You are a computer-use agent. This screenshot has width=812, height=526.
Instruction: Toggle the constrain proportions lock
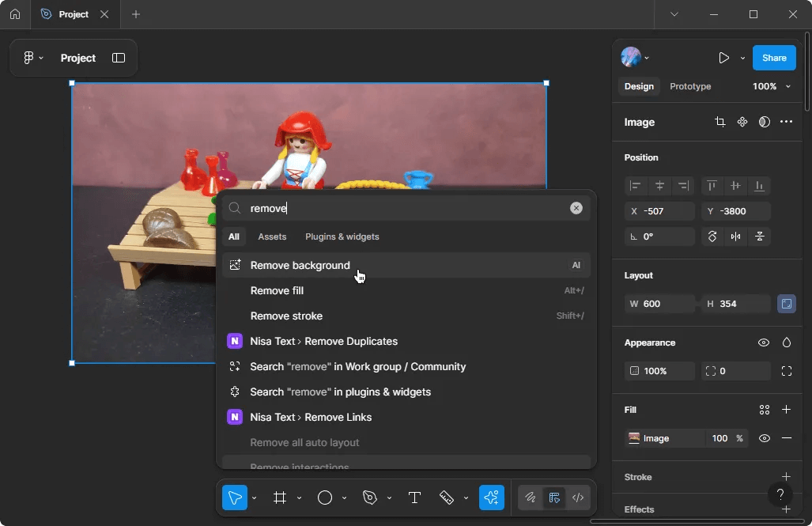click(x=786, y=304)
